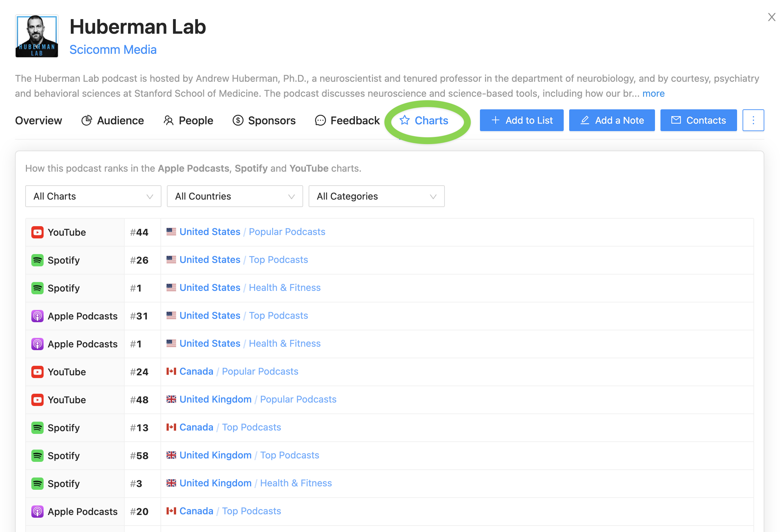780x532 pixels.
Task: Open Health & Fitness link in Spotify US #1 row
Action: point(285,287)
